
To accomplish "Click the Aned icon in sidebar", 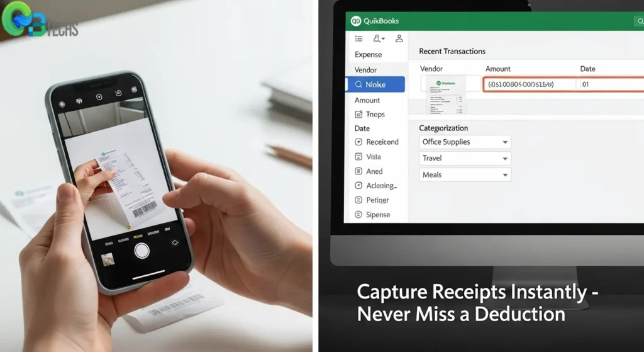I will (x=358, y=171).
